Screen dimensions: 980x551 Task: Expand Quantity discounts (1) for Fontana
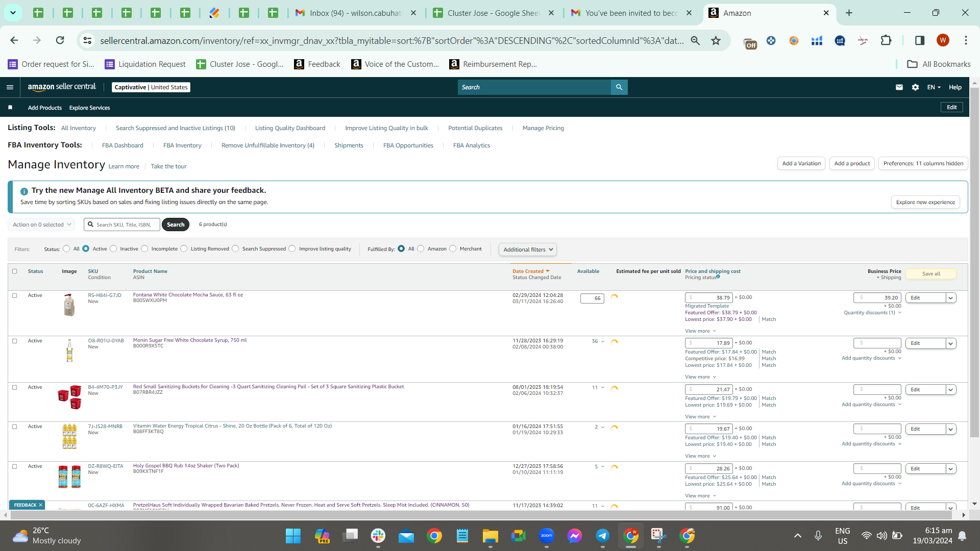(x=872, y=313)
